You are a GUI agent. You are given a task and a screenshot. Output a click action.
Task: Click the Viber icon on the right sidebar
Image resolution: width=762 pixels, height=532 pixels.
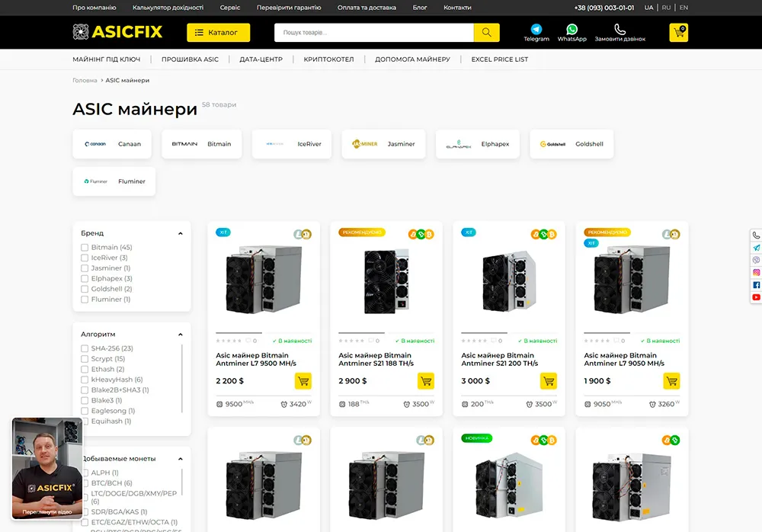755,259
